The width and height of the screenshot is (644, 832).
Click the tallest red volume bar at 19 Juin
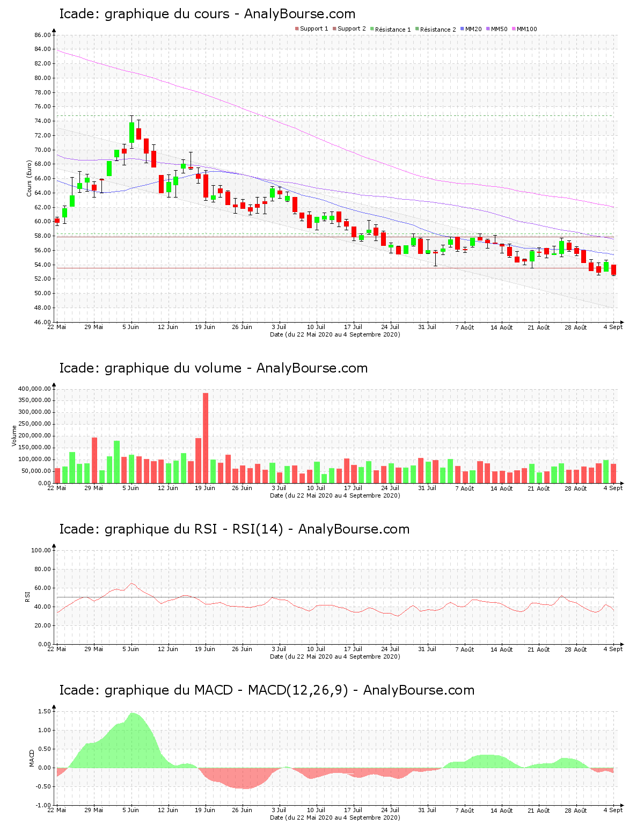[x=206, y=438]
